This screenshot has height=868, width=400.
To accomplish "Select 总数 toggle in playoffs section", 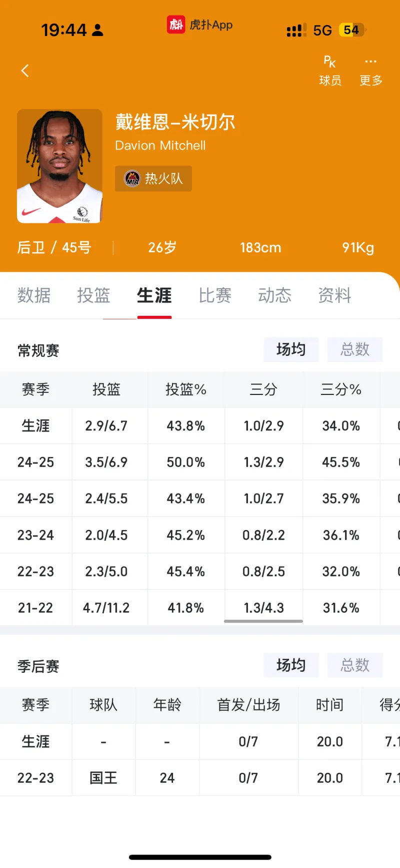I will [355, 665].
